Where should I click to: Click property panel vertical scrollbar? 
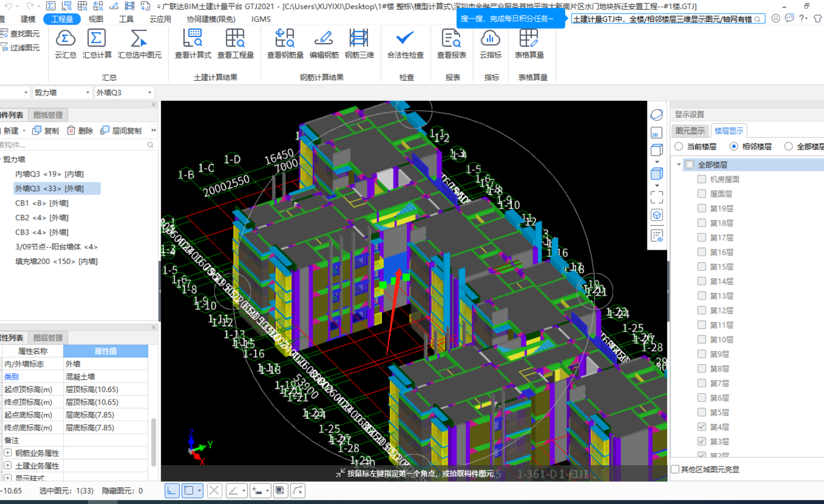point(153,442)
